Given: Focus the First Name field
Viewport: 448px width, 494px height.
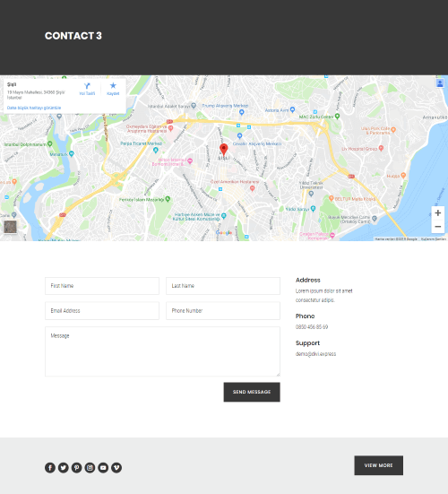Looking at the screenshot, I should pos(102,286).
